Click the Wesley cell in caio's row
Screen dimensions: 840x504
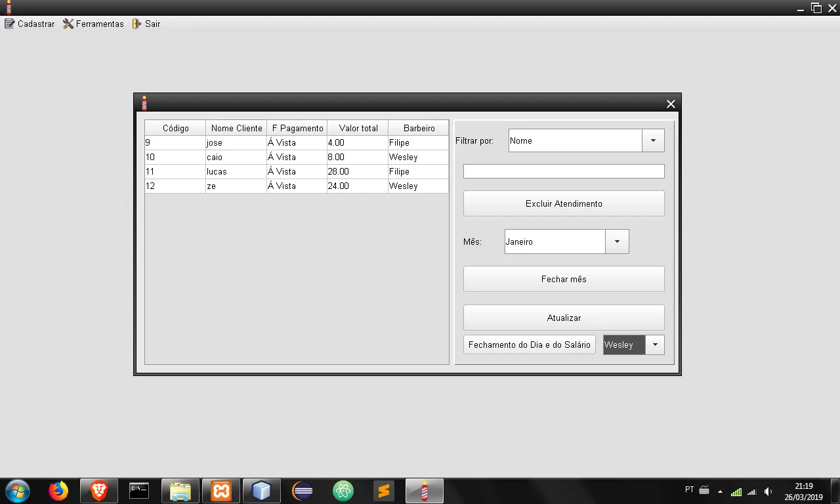click(419, 157)
